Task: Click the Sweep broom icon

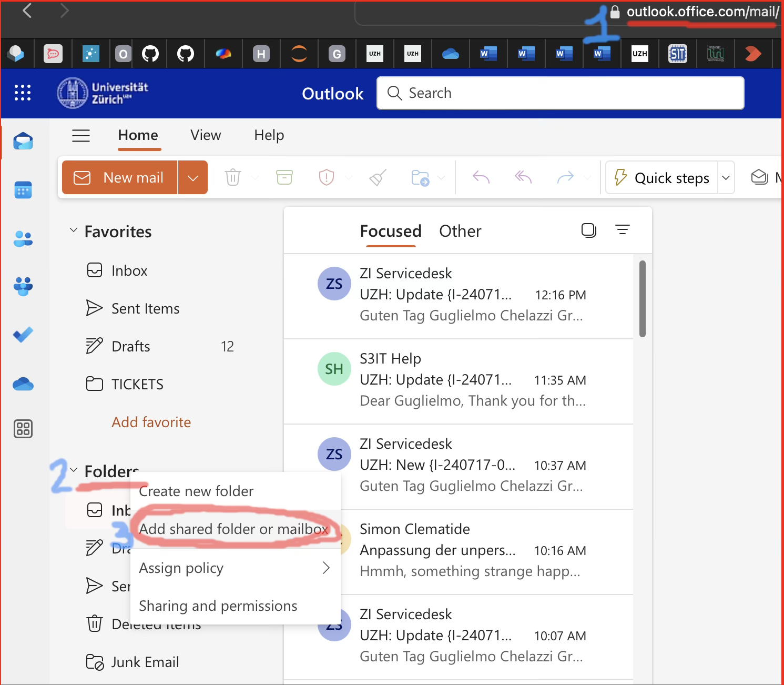Action: pos(378,177)
